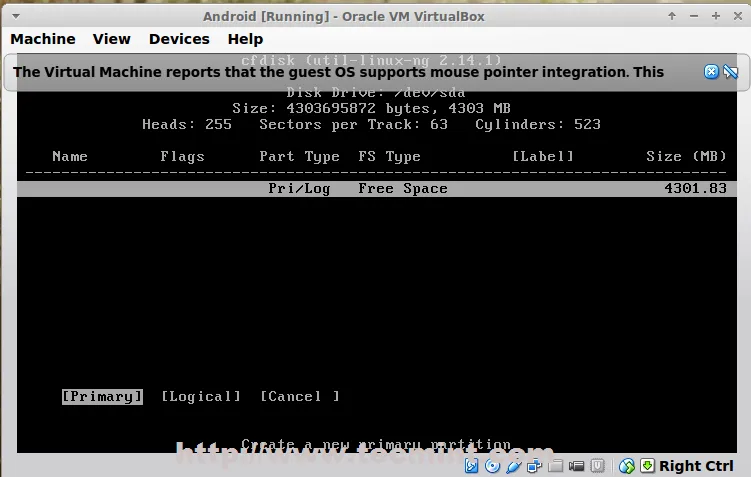This screenshot has width=751, height=477.
Task: Click the hard disk activity icon
Action: point(471,466)
